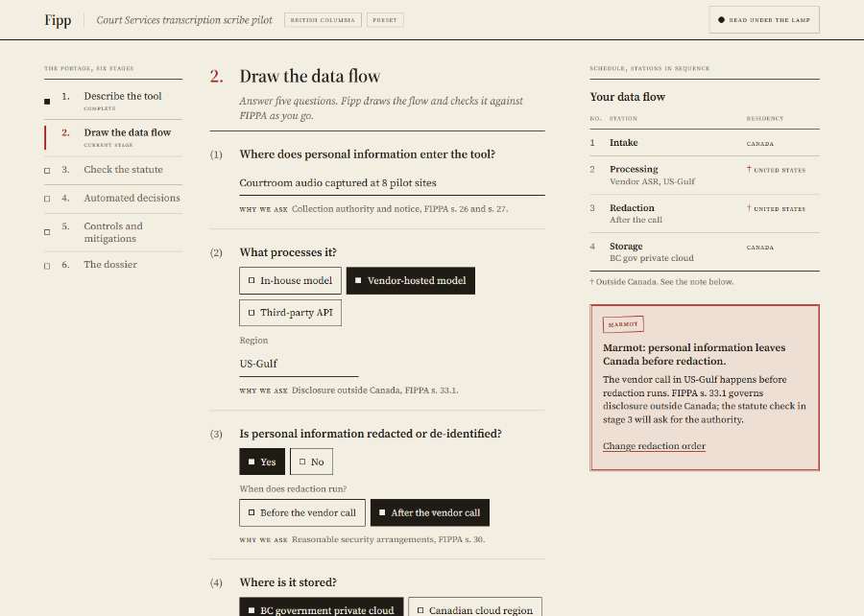Go to stage 5 Controls and mitigations

click(x=113, y=232)
